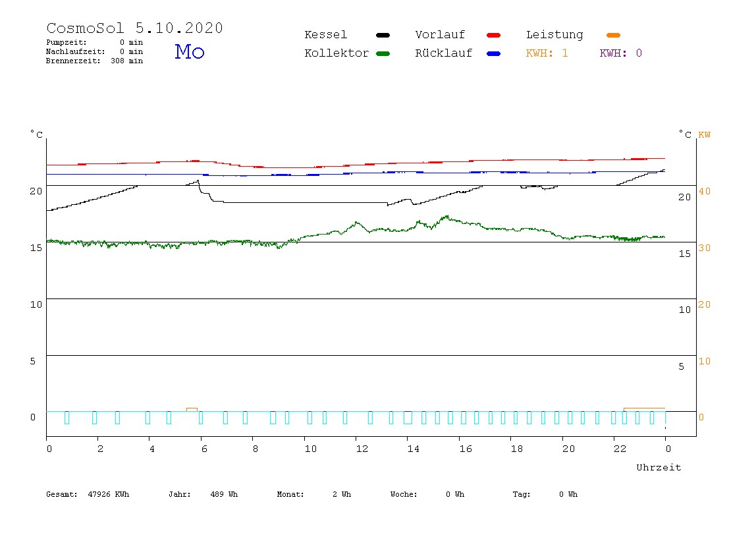Click the 'Uhrzeit' axis label

click(659, 467)
